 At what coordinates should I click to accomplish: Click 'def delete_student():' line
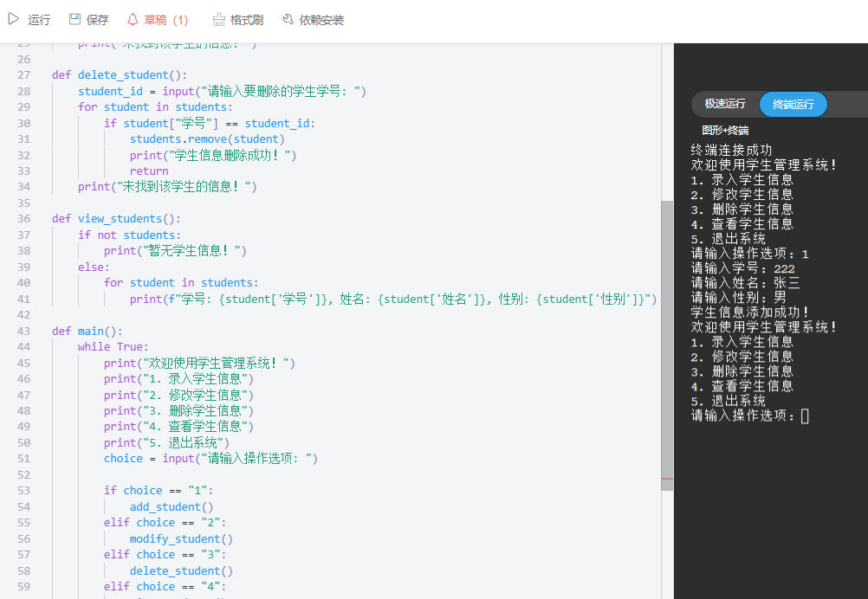120,74
